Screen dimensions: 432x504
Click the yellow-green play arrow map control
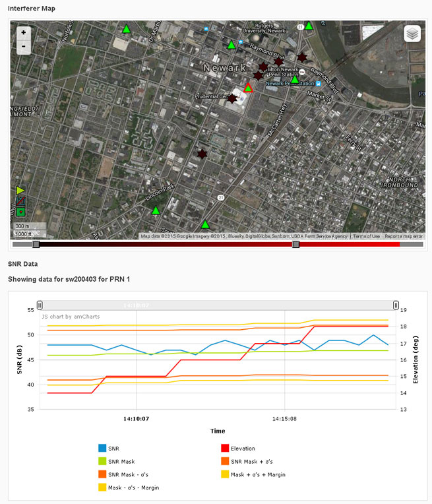click(20, 190)
